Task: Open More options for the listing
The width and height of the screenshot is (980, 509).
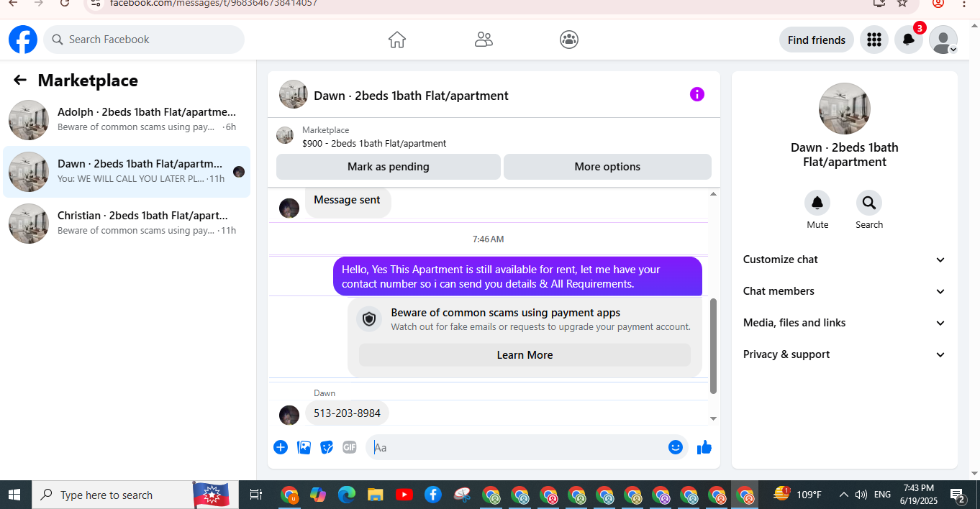Action: tap(607, 167)
